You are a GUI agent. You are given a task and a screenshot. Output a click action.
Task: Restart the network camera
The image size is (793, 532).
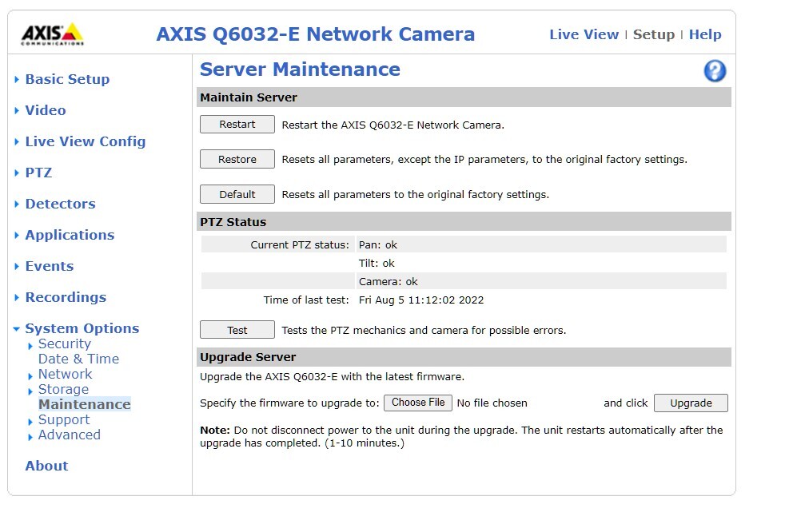[237, 124]
